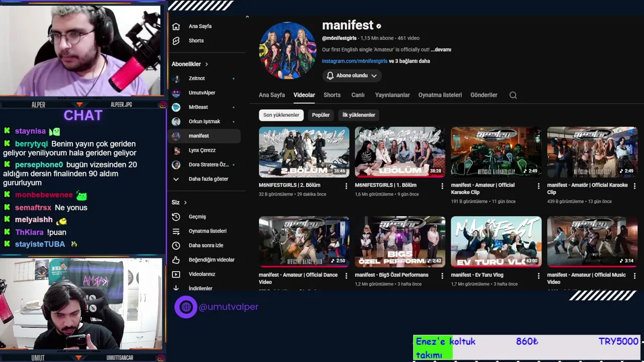
Task: Play the 1.BÖLÜM video thumbnail
Action: 400,152
